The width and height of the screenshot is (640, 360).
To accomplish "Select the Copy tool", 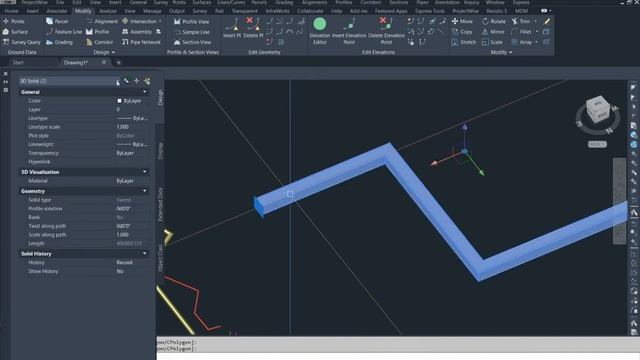I will 462,31.
